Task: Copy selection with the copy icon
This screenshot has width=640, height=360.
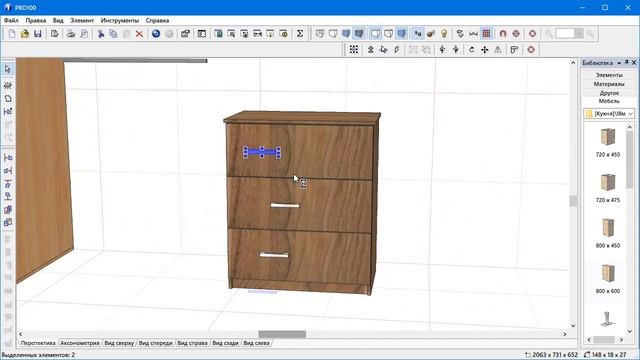Action: [x=113, y=34]
